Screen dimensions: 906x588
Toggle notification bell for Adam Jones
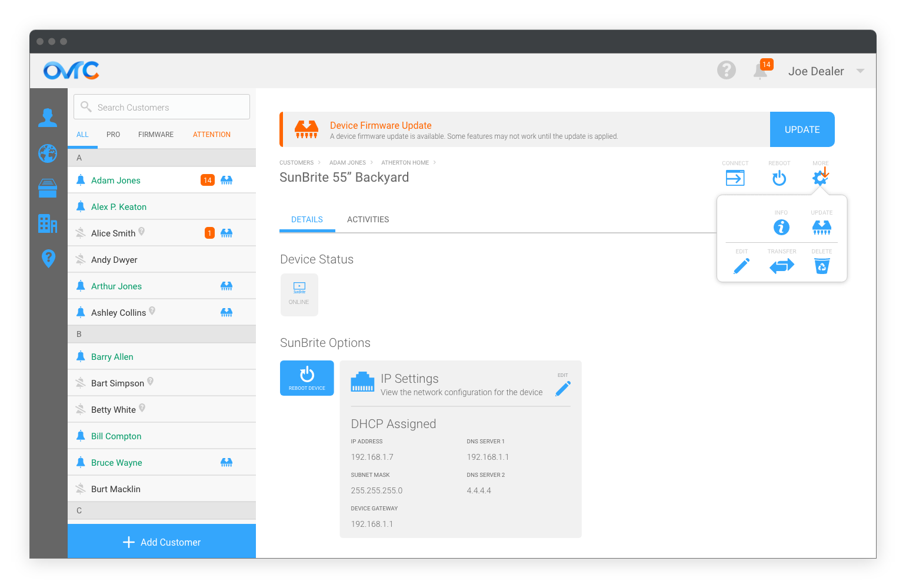[x=81, y=180]
